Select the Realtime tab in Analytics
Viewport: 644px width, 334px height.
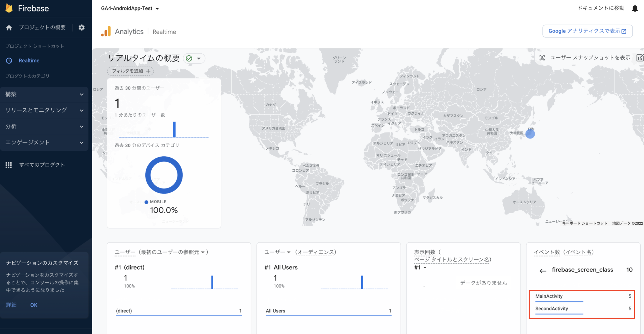(x=164, y=32)
